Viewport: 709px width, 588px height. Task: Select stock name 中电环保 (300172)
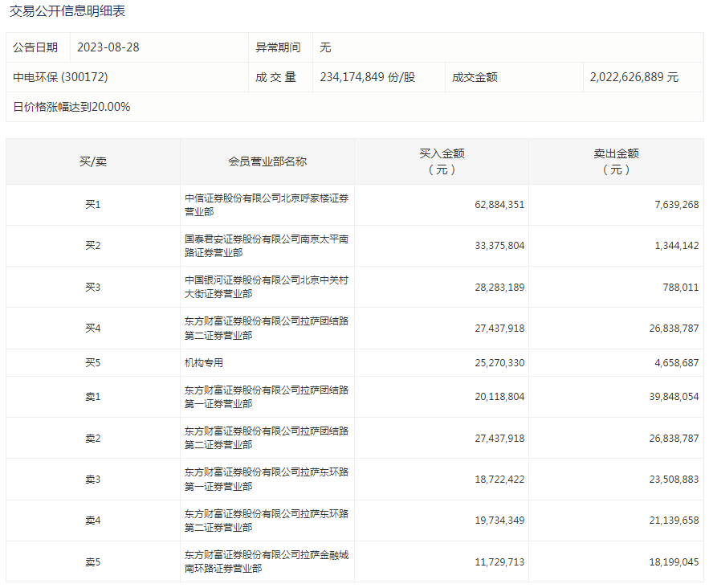click(x=60, y=77)
